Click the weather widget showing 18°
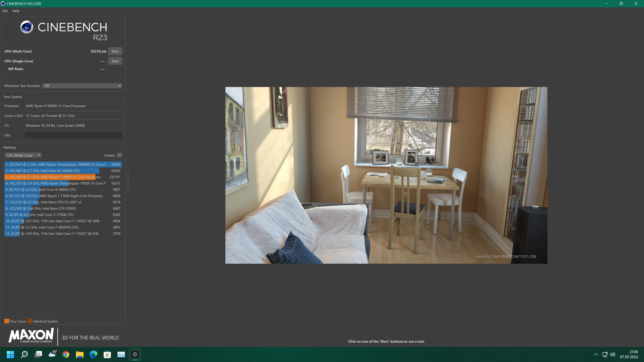644x362 pixels. click(52, 354)
